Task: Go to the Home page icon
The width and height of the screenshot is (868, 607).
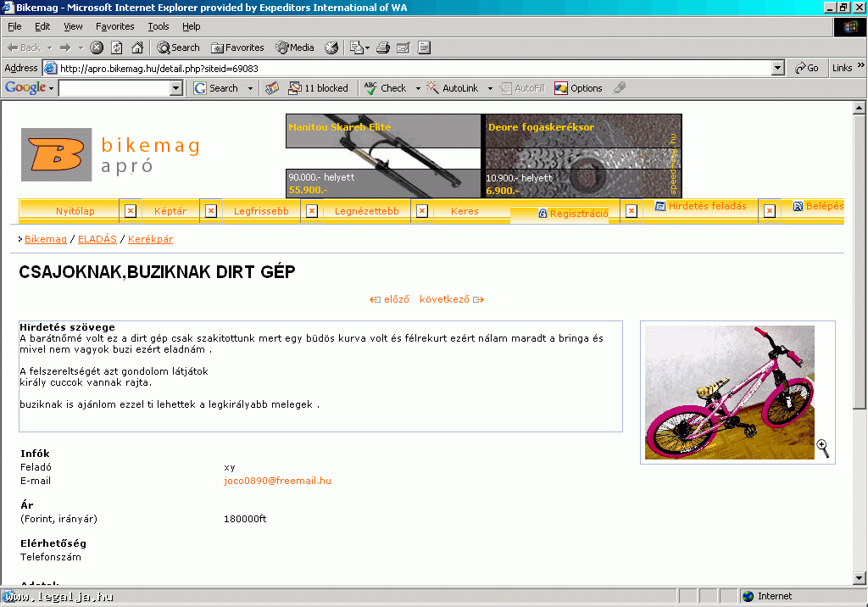Action: click(137, 47)
